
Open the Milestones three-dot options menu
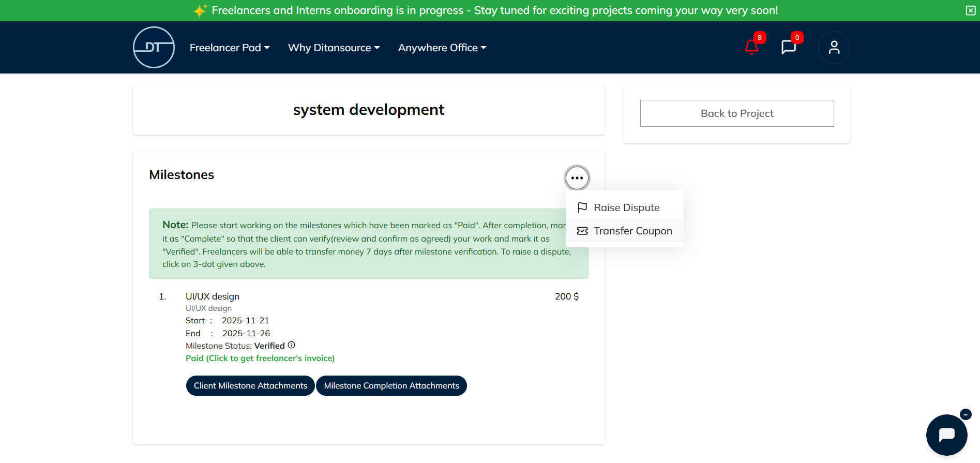click(x=577, y=178)
